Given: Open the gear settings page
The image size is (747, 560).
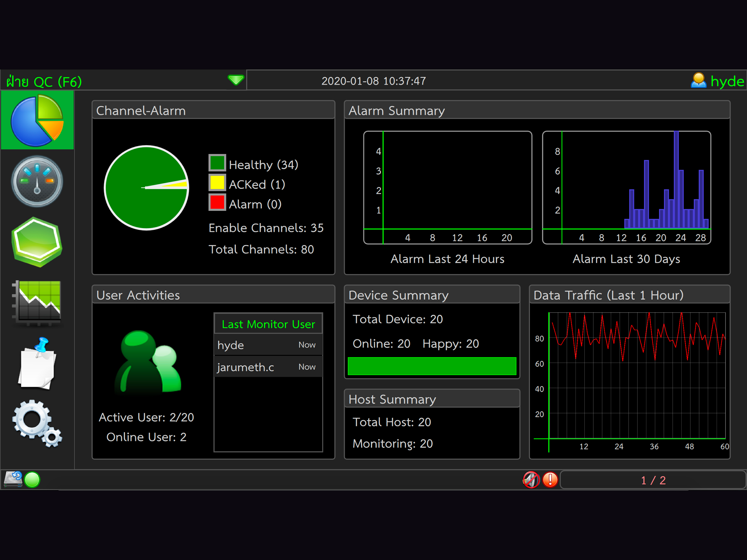Looking at the screenshot, I should 37,424.
